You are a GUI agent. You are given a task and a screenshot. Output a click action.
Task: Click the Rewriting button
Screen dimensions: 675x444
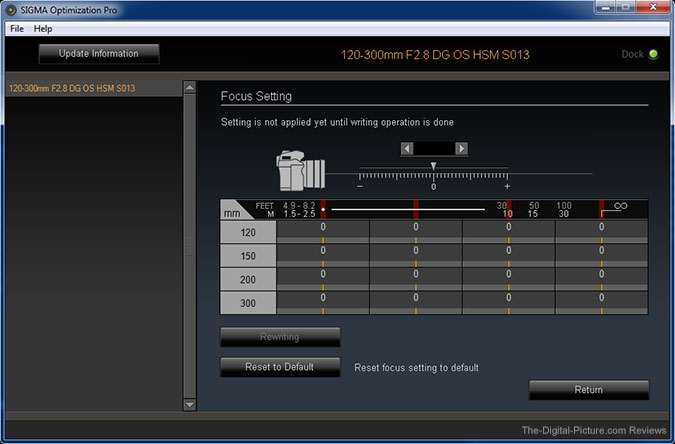280,337
